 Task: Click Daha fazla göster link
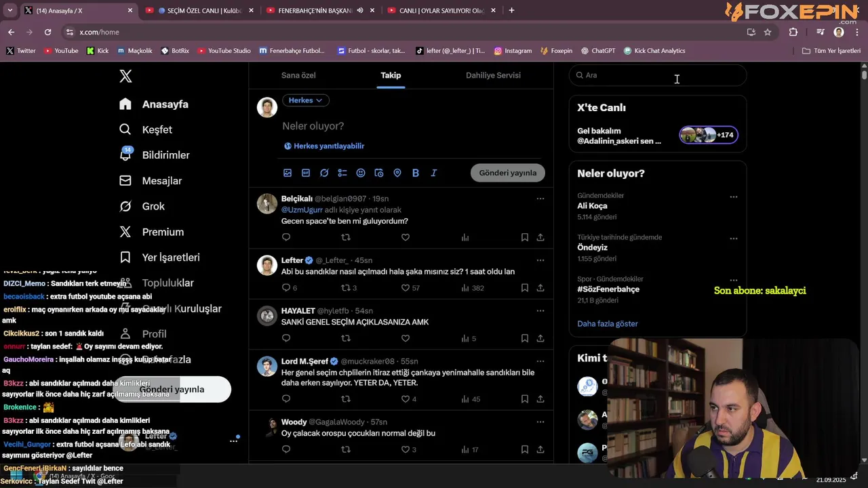point(608,324)
